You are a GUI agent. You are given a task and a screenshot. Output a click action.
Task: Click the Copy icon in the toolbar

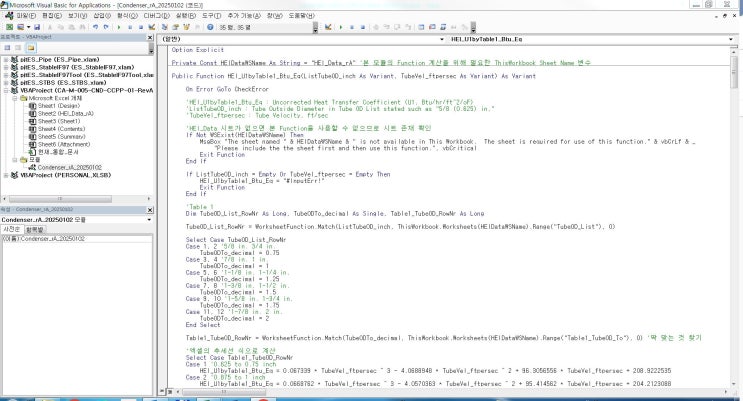click(61, 27)
